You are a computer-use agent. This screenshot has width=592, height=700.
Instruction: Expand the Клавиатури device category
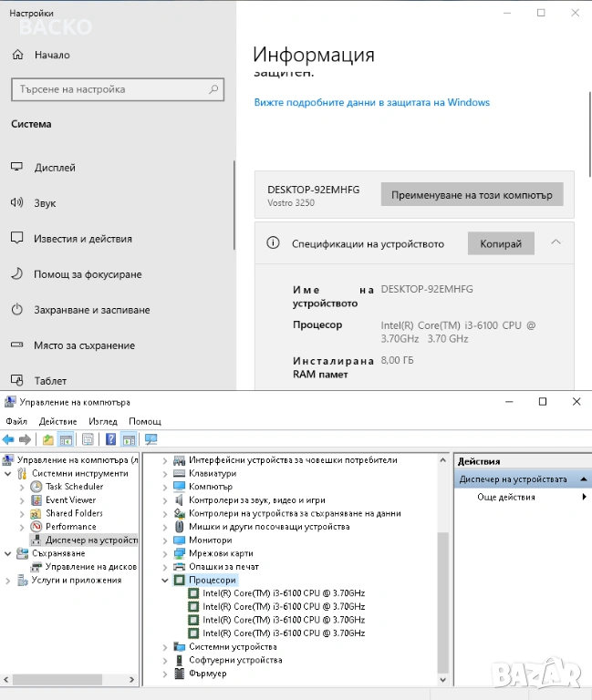click(165, 474)
